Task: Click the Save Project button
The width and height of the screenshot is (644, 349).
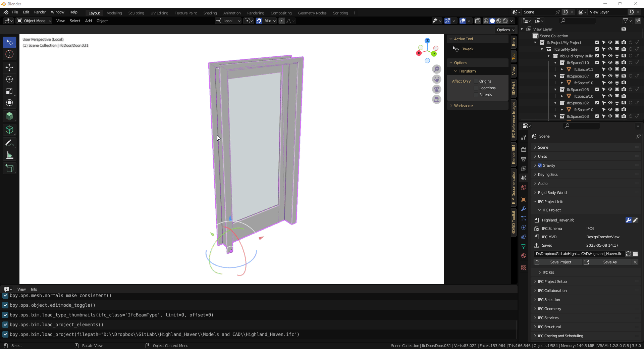Action: (x=561, y=262)
